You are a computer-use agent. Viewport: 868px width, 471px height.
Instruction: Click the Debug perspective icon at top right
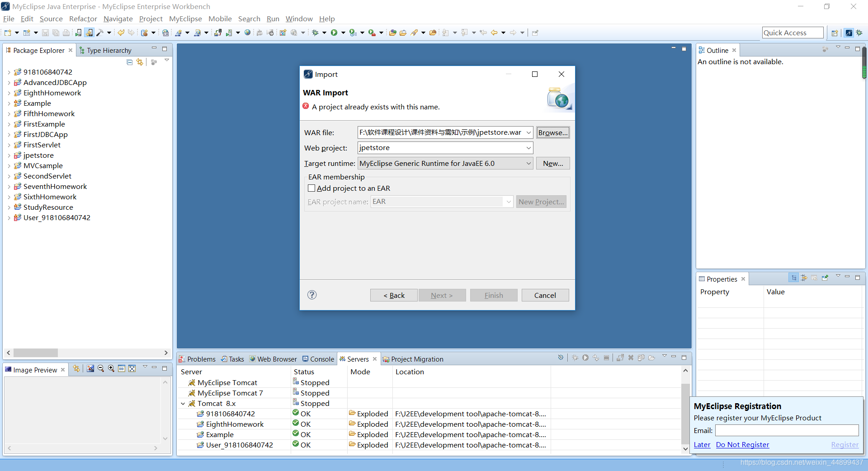coord(859,33)
